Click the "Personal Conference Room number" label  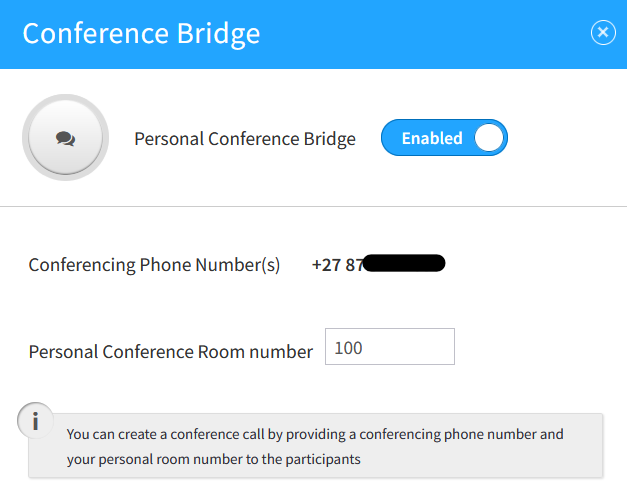(170, 352)
